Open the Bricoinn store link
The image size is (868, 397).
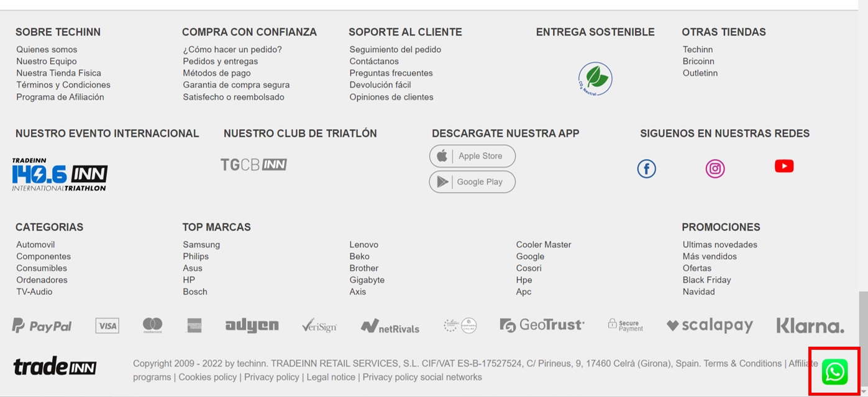(698, 61)
